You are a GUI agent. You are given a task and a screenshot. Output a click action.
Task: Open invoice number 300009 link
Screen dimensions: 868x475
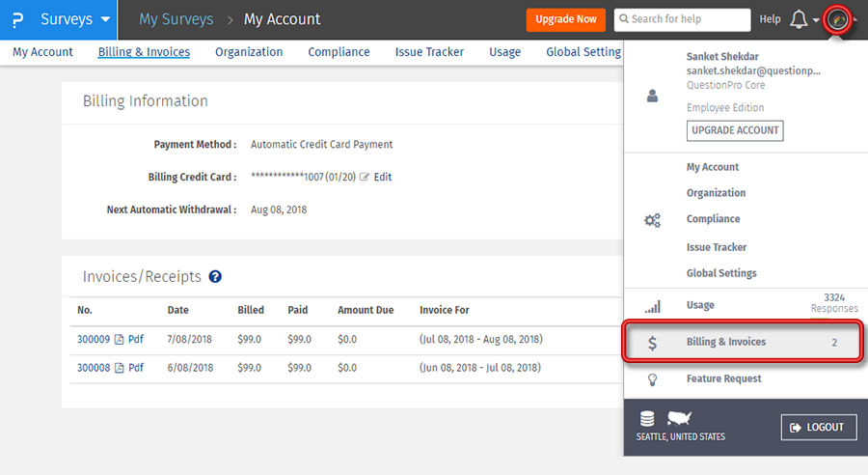coord(94,340)
